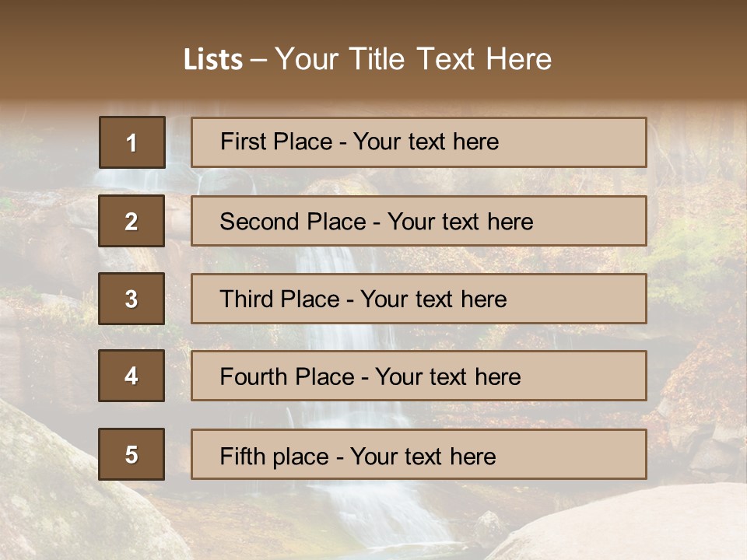Click the bold word 'Lists' in title

click(x=213, y=60)
